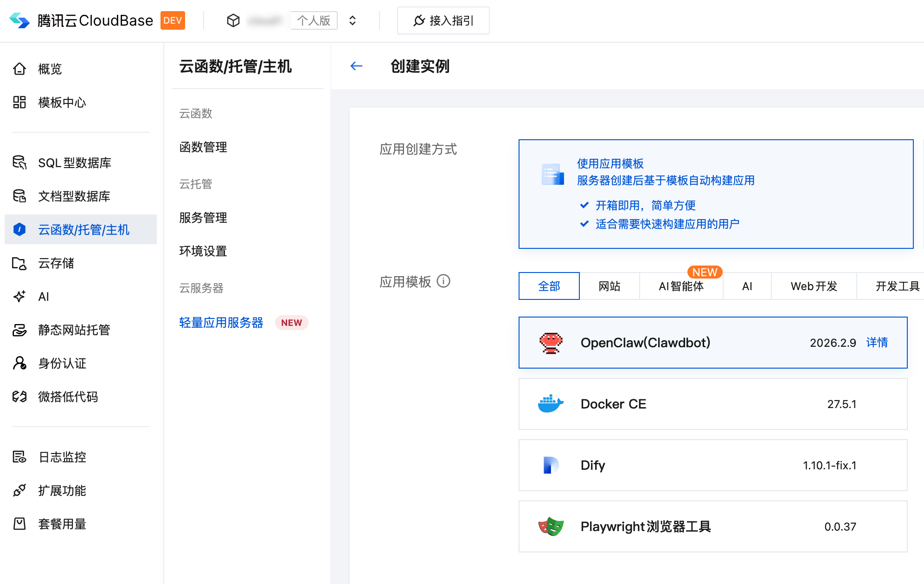Click the AI sparkle icon in sidebar
This screenshot has width=924, height=584.
[x=19, y=296]
